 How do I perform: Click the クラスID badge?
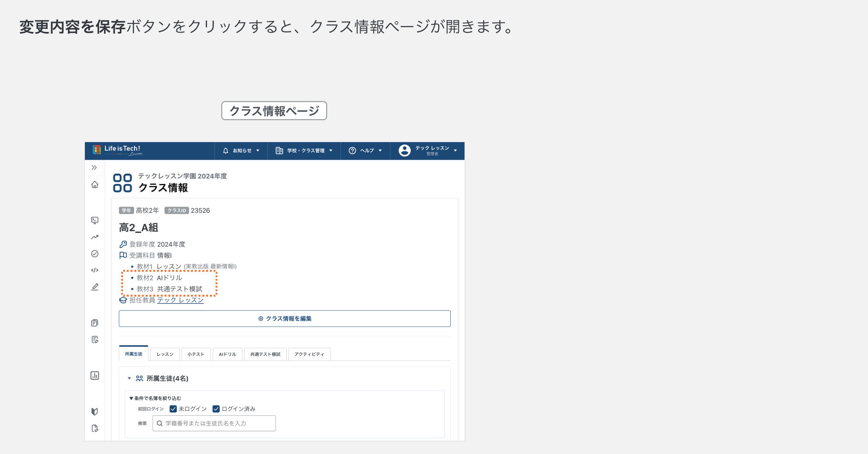(177, 210)
